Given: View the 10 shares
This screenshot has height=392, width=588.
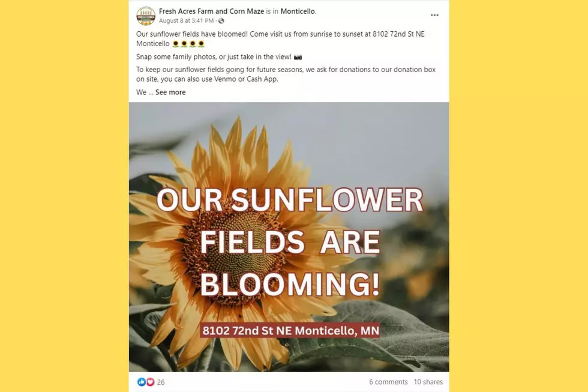Looking at the screenshot, I should [x=428, y=382].
